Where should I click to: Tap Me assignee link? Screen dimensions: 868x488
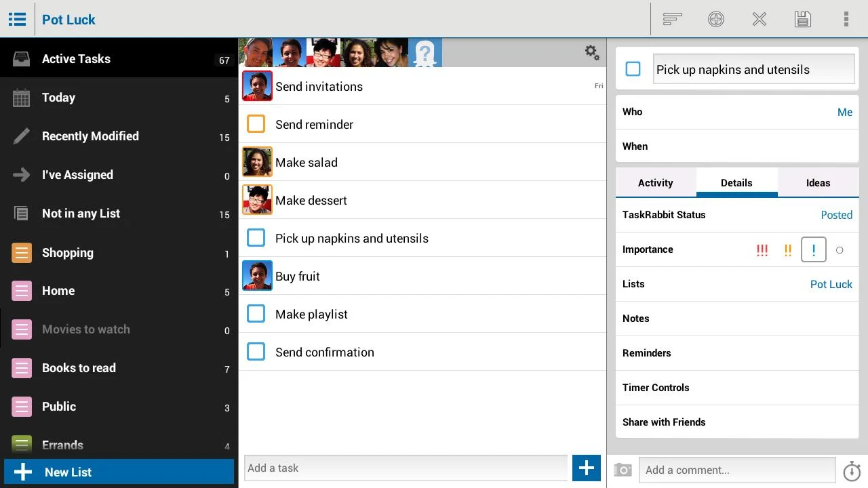pos(845,113)
